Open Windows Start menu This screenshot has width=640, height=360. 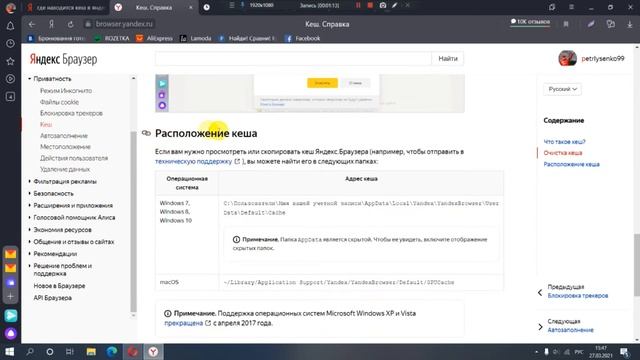click(9, 351)
